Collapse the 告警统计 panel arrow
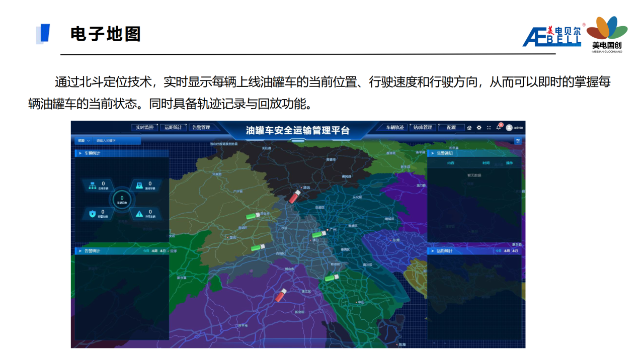 point(79,250)
